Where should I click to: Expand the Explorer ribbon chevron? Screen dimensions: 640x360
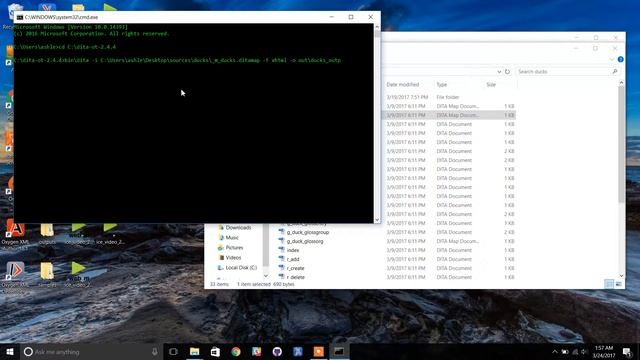611,60
